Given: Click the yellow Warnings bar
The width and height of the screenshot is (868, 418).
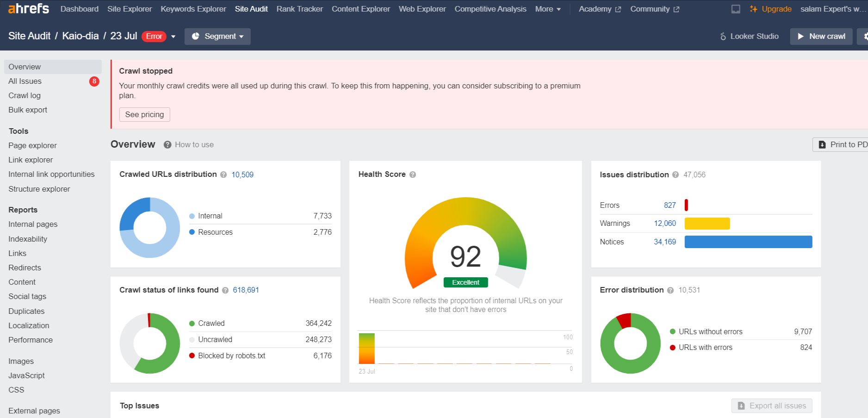Looking at the screenshot, I should pos(707,224).
